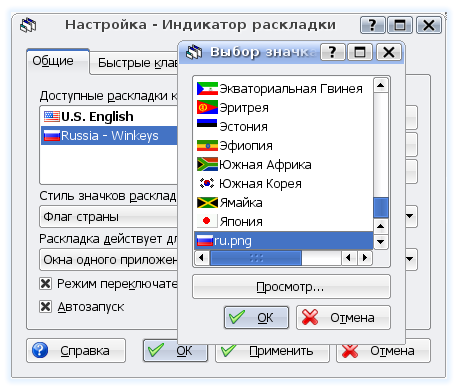Switch to the Быстрые клавиши tab

[137, 63]
